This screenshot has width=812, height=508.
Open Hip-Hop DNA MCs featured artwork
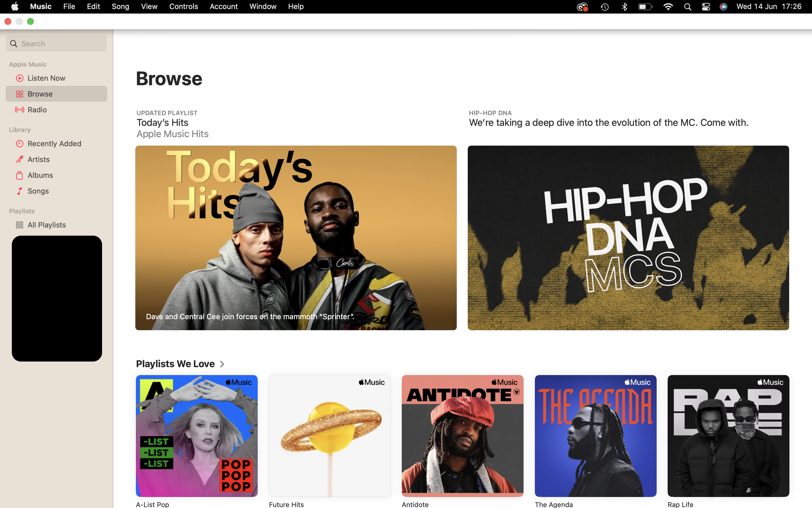tap(628, 238)
